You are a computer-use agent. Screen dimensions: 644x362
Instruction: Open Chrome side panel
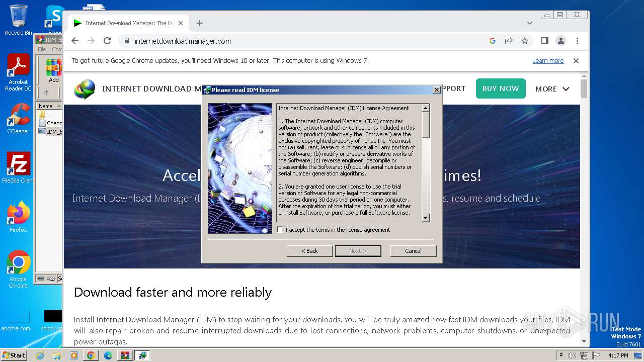click(545, 41)
